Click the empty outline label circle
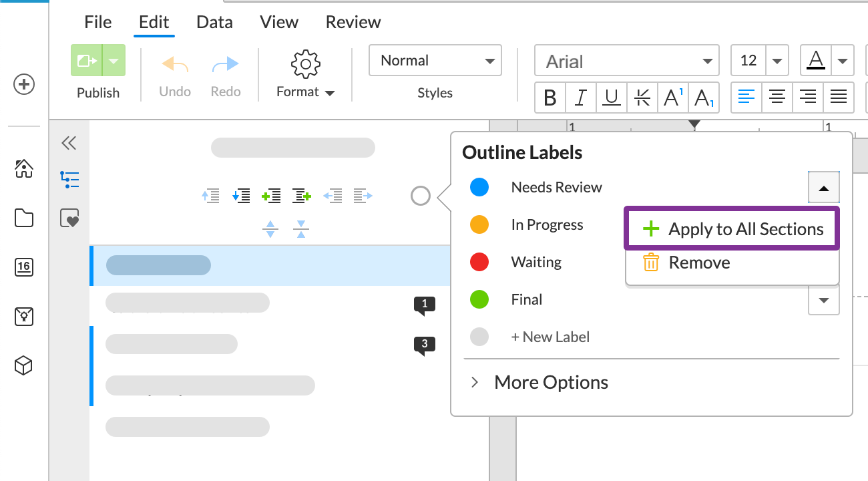Image resolution: width=868 pixels, height=481 pixels. pos(420,196)
